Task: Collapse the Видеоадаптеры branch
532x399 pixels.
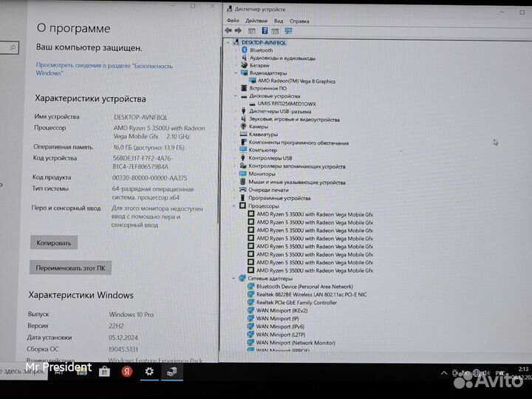Action: click(236, 73)
